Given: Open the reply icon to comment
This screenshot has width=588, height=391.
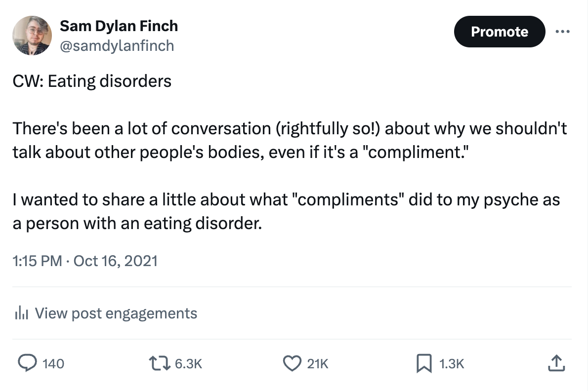Looking at the screenshot, I should [28, 363].
